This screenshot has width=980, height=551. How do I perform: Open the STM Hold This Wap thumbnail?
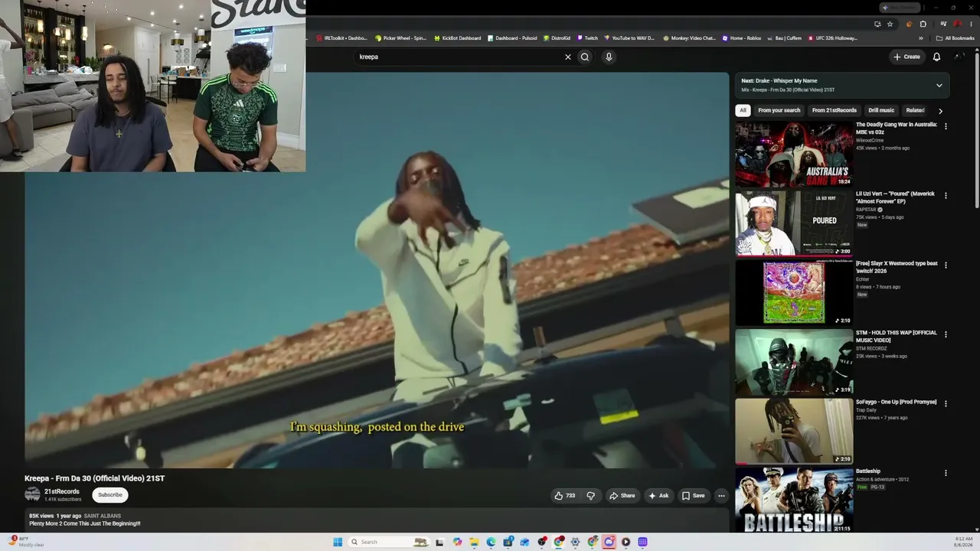pos(794,362)
